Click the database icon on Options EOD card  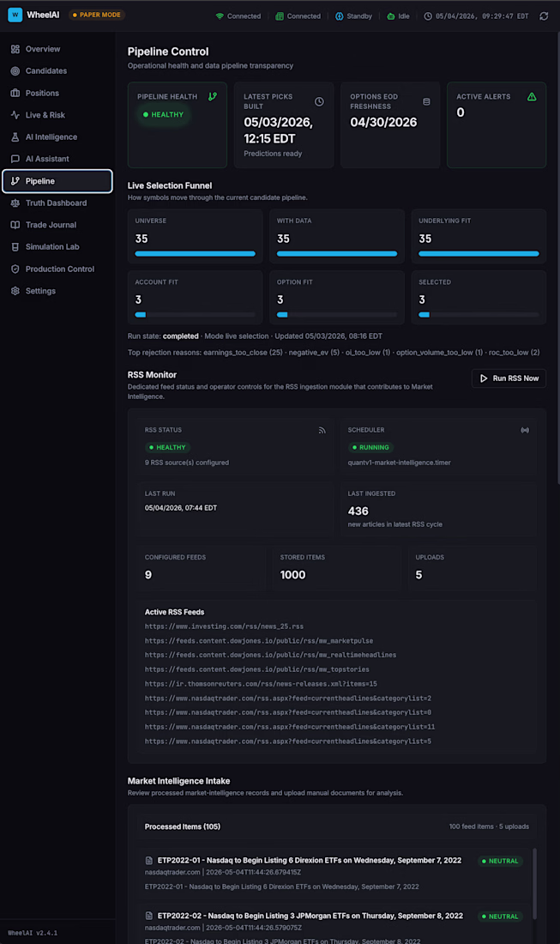click(x=426, y=102)
